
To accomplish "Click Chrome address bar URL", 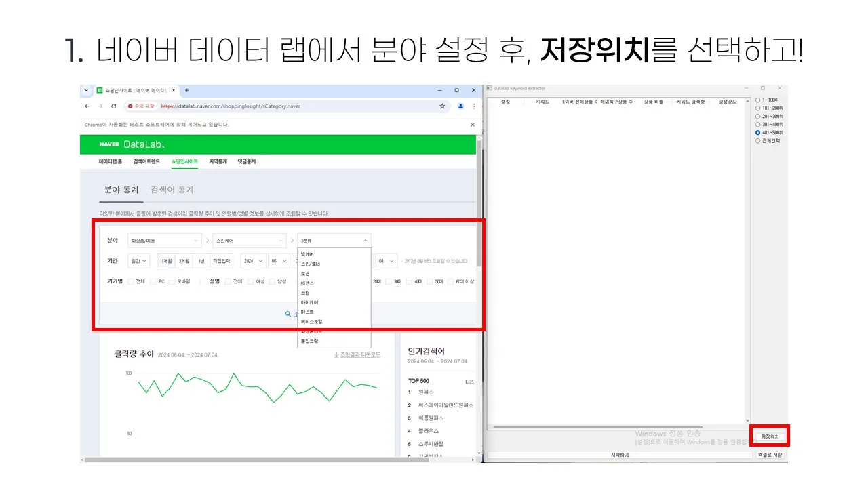I will [231, 106].
